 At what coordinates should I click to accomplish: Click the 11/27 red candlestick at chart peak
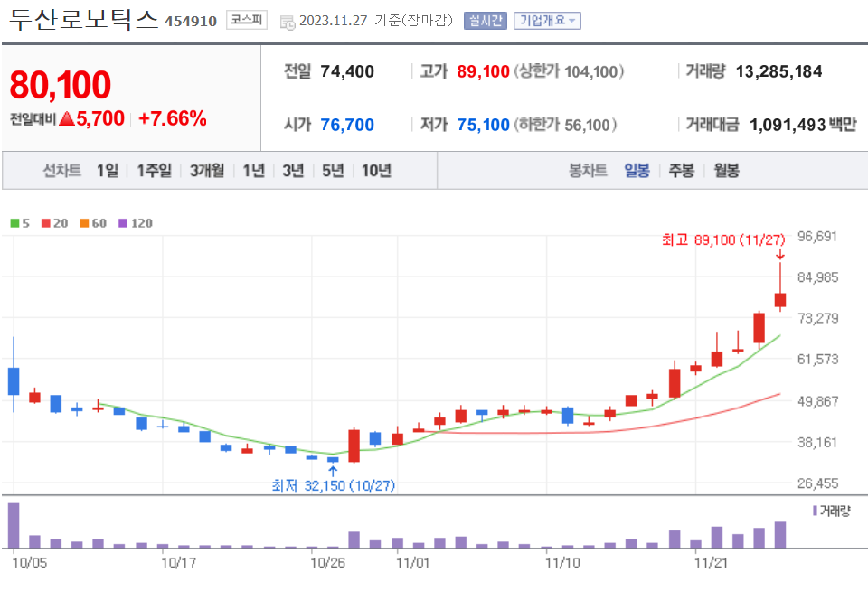[x=780, y=300]
